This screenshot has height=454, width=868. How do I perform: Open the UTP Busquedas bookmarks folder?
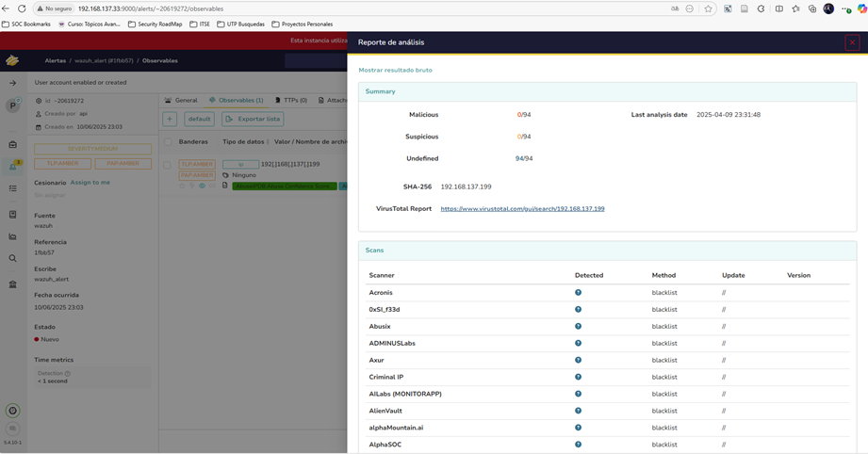coord(241,24)
